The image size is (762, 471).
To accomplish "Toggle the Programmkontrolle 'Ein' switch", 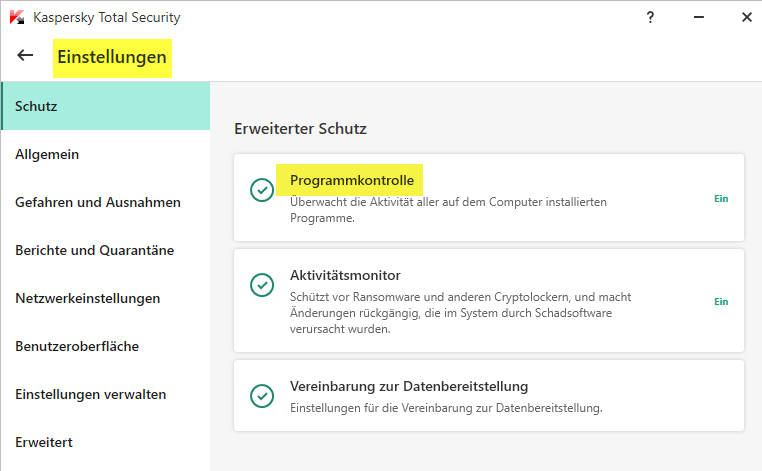I will (721, 198).
